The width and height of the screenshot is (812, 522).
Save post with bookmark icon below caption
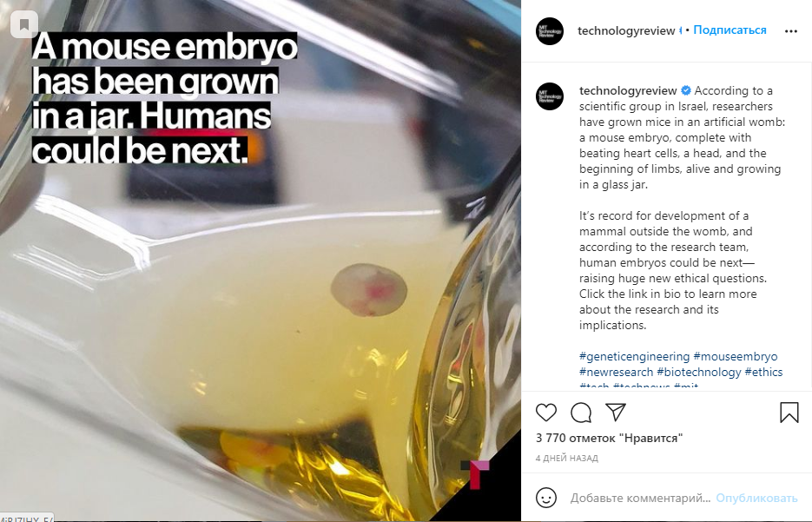[x=789, y=413]
